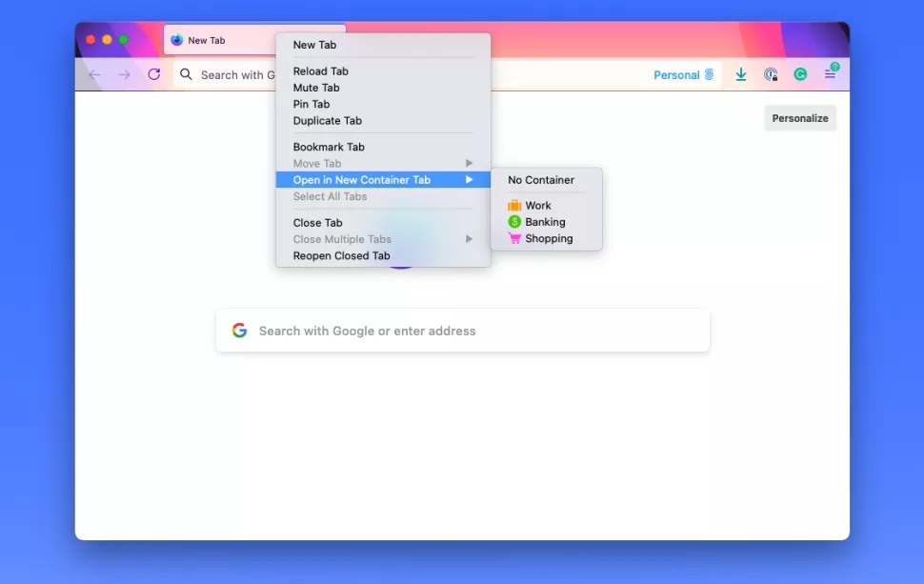Choose No Container from the submenu
Viewport: 924px width, 584px height.
click(541, 179)
